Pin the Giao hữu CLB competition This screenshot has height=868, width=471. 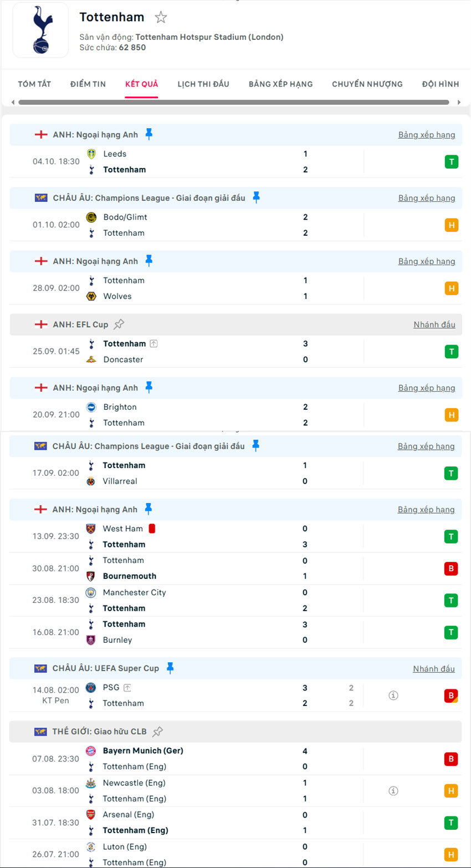tap(158, 732)
